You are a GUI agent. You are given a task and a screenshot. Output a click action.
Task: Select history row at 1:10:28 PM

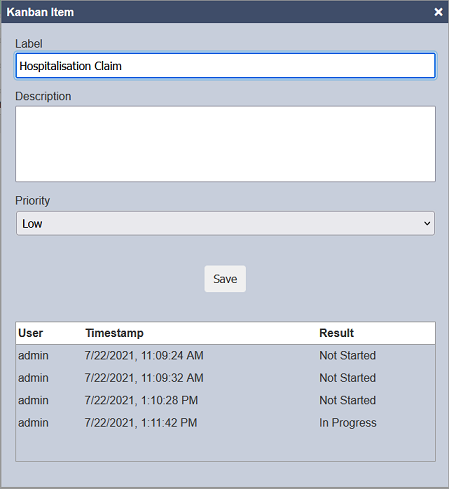[x=225, y=400]
